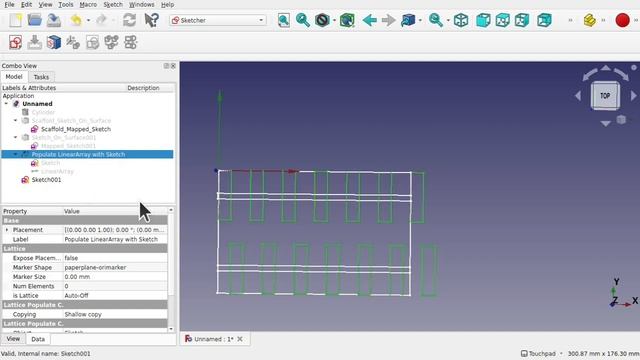The width and height of the screenshot is (640, 360).
Task: Select Scaffold_Mapped_Sketch in tree
Action: pyautogui.click(x=76, y=129)
